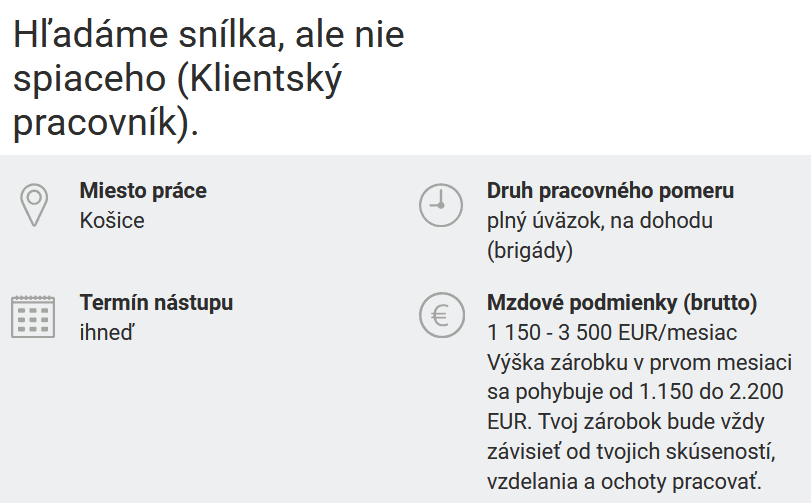Click the calendar icon beside Termín nástupu
Screen dimensions: 811x503
(33, 316)
